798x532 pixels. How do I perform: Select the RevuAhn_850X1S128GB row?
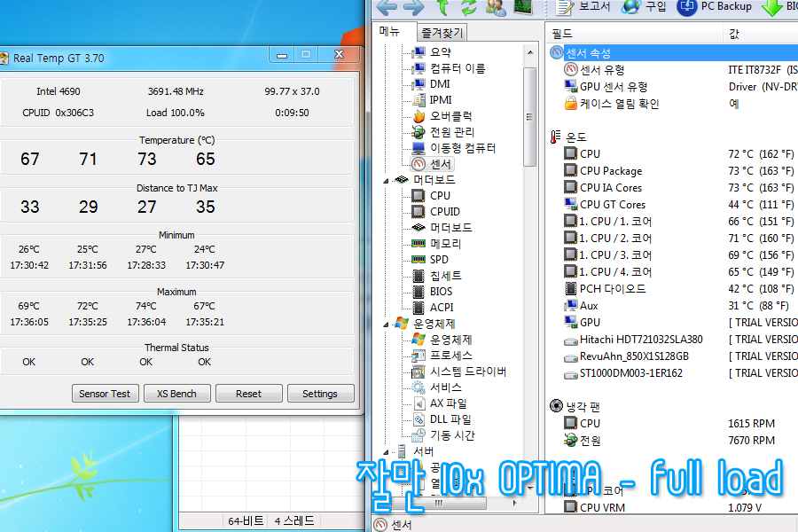coord(673,356)
